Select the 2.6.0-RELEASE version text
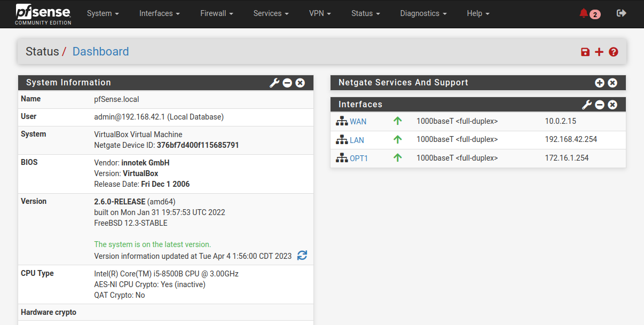Screen dimensions: 644x325 pos(120,202)
